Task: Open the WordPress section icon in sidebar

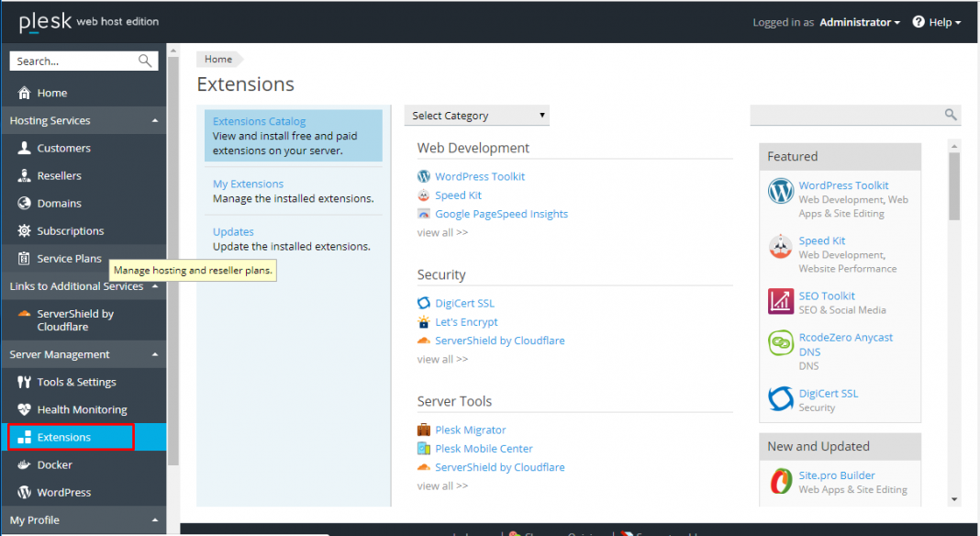Action: coord(23,492)
